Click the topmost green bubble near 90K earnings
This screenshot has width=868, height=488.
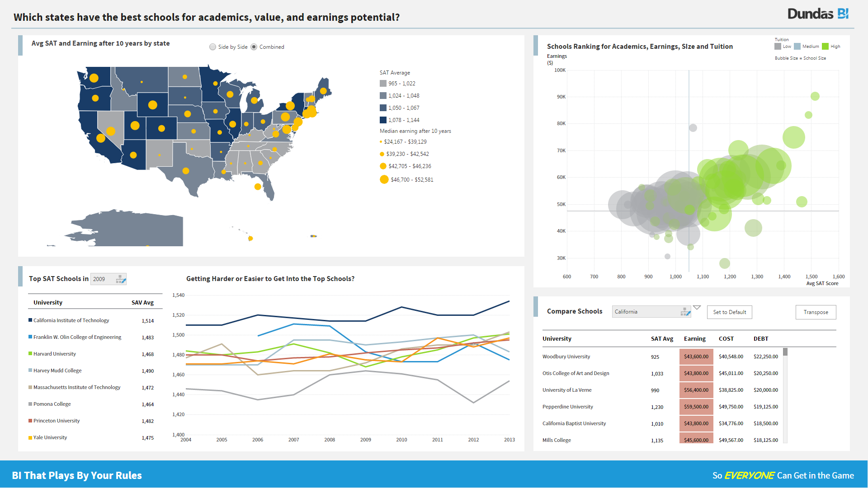815,96
